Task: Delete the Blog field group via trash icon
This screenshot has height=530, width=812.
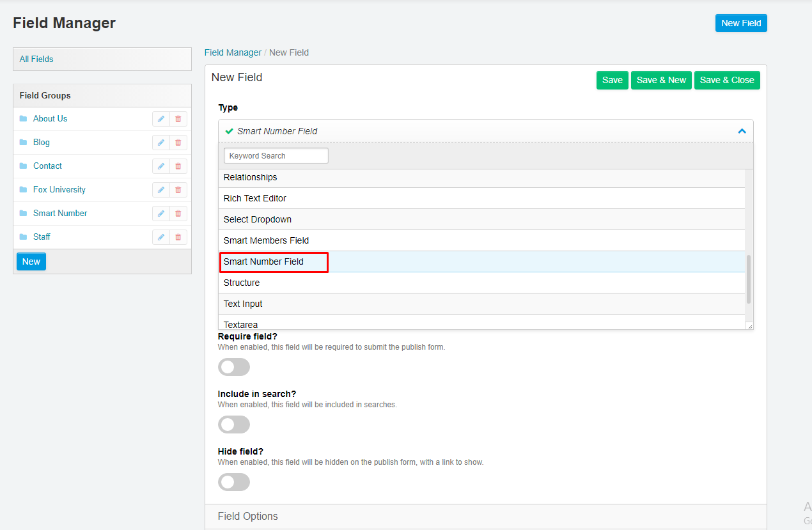Action: pyautogui.click(x=178, y=143)
